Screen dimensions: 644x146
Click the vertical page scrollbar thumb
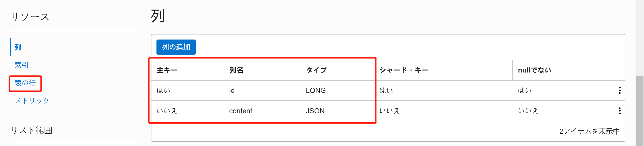click(639, 111)
